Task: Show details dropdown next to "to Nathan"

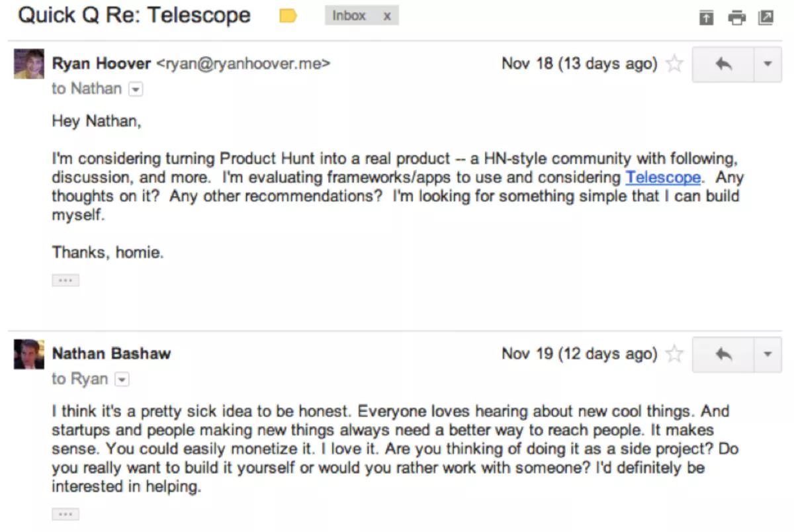Action: coord(135,89)
